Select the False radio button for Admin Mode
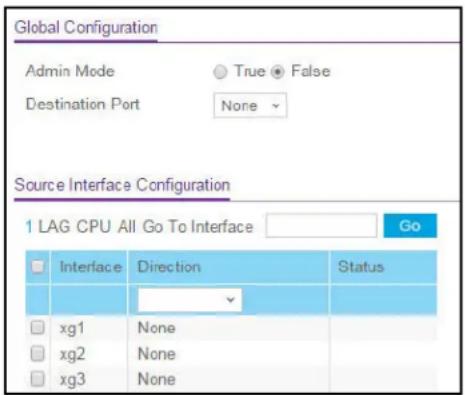 (277, 72)
